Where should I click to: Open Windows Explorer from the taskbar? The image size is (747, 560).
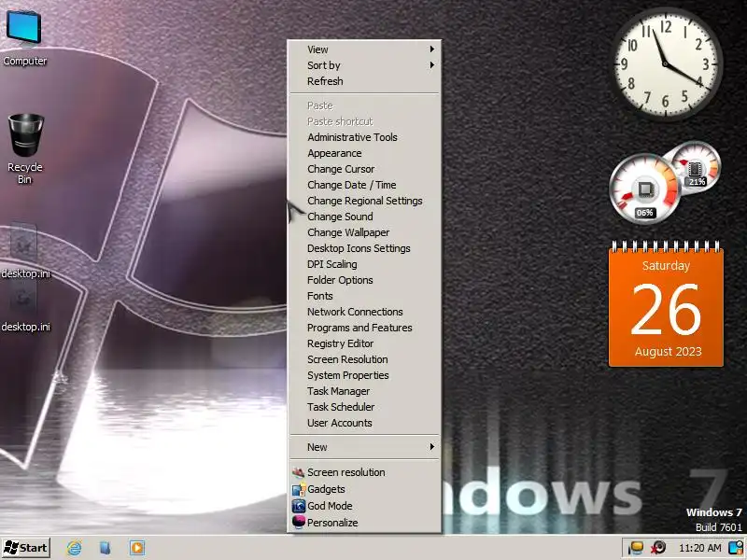pyautogui.click(x=106, y=548)
